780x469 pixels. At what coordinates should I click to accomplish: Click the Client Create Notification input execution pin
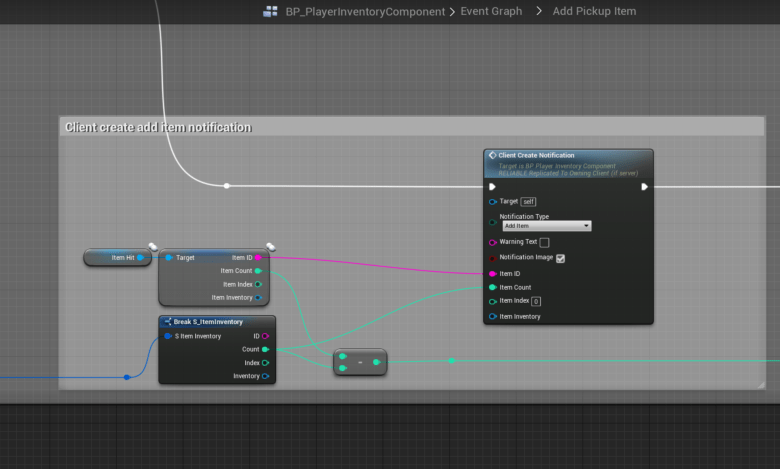point(492,186)
